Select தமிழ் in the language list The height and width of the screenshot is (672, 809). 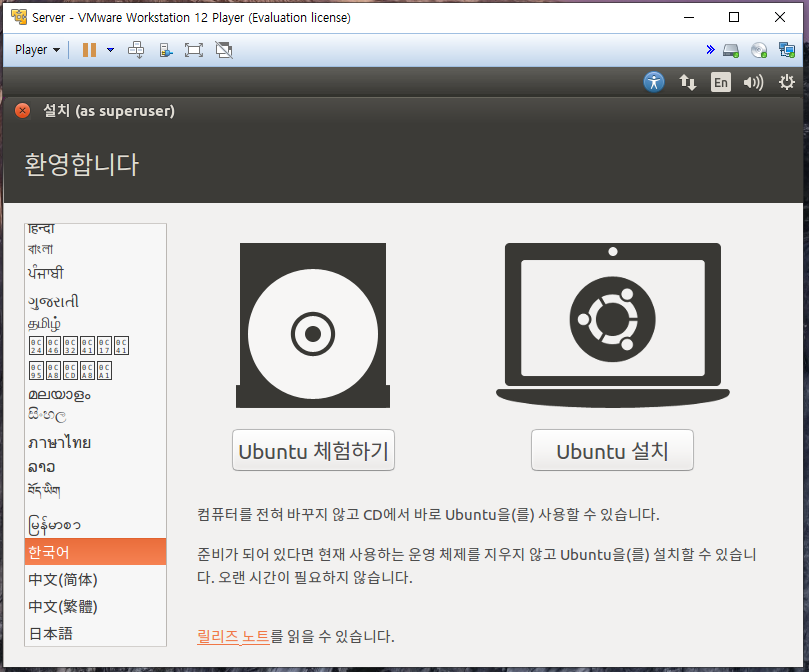tap(95, 324)
